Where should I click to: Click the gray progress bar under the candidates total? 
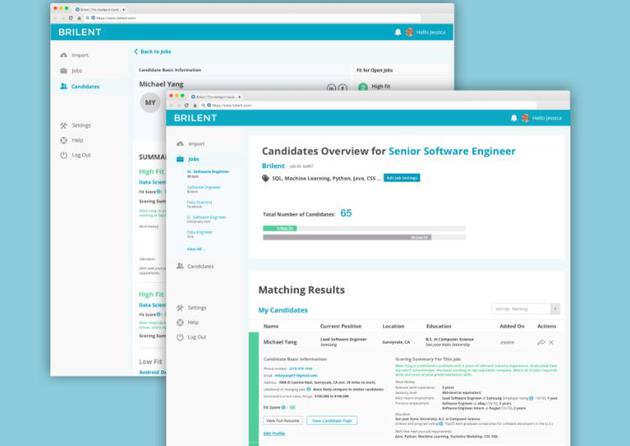click(x=347, y=237)
